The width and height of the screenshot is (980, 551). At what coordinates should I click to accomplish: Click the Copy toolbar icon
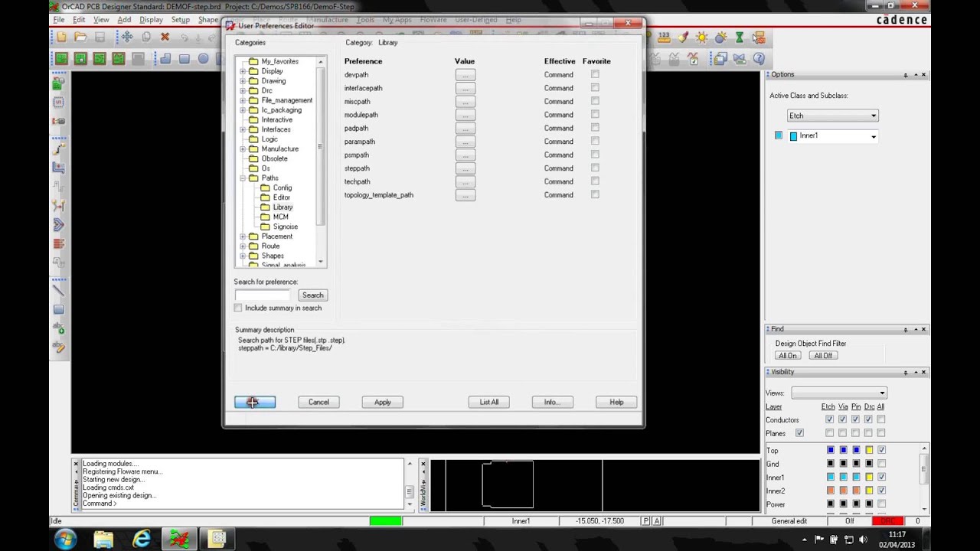tap(146, 37)
